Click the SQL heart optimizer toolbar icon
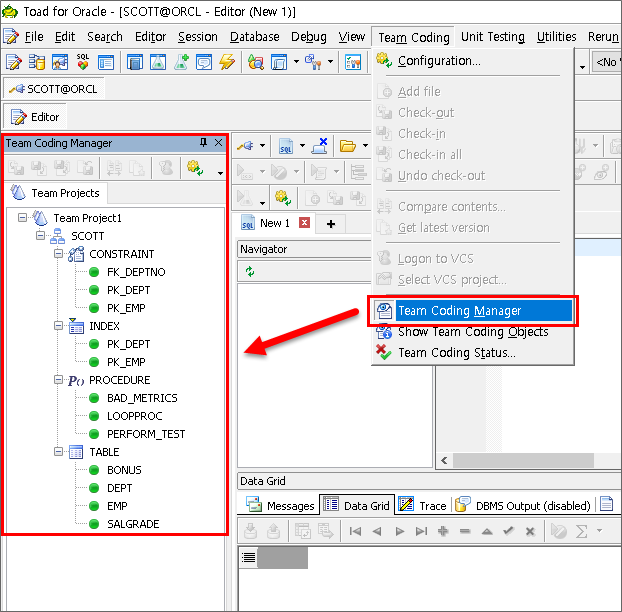 [x=83, y=62]
